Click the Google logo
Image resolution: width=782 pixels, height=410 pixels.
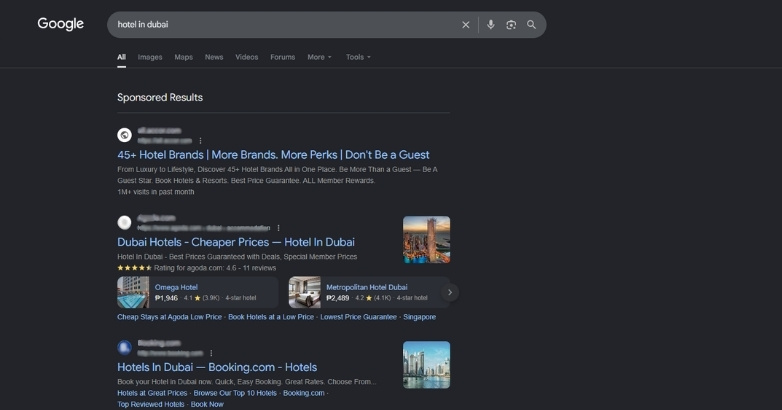coord(60,24)
